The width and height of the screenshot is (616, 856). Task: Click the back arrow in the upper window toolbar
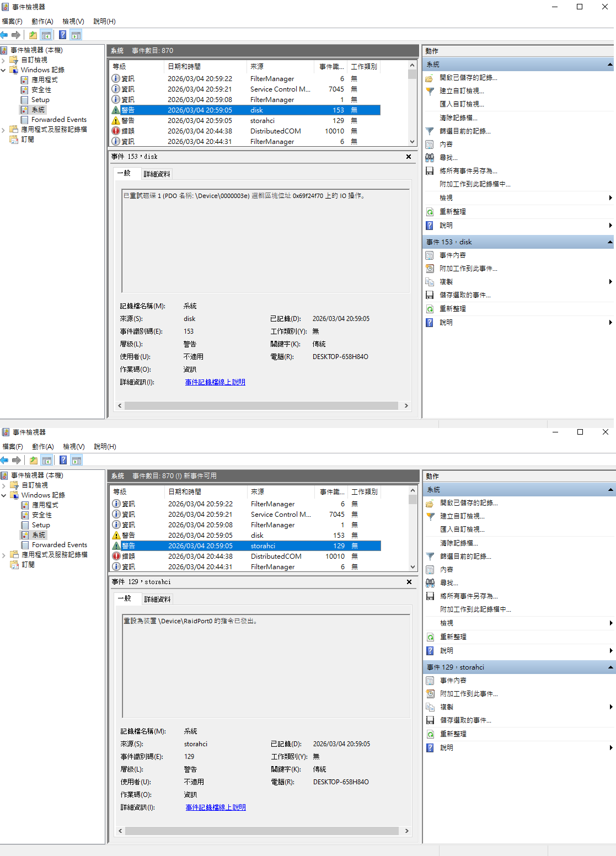pyautogui.click(x=4, y=35)
